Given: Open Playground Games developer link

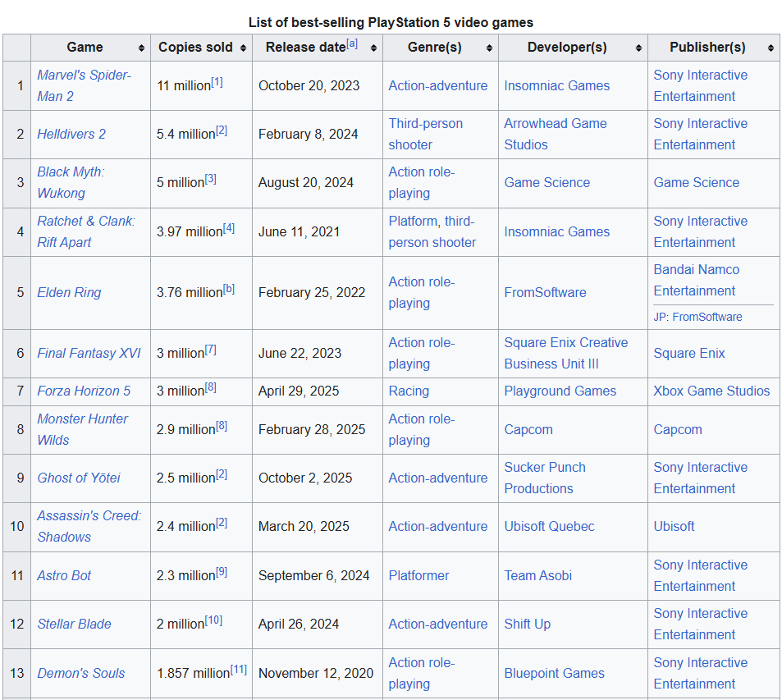Looking at the screenshot, I should [x=560, y=391].
